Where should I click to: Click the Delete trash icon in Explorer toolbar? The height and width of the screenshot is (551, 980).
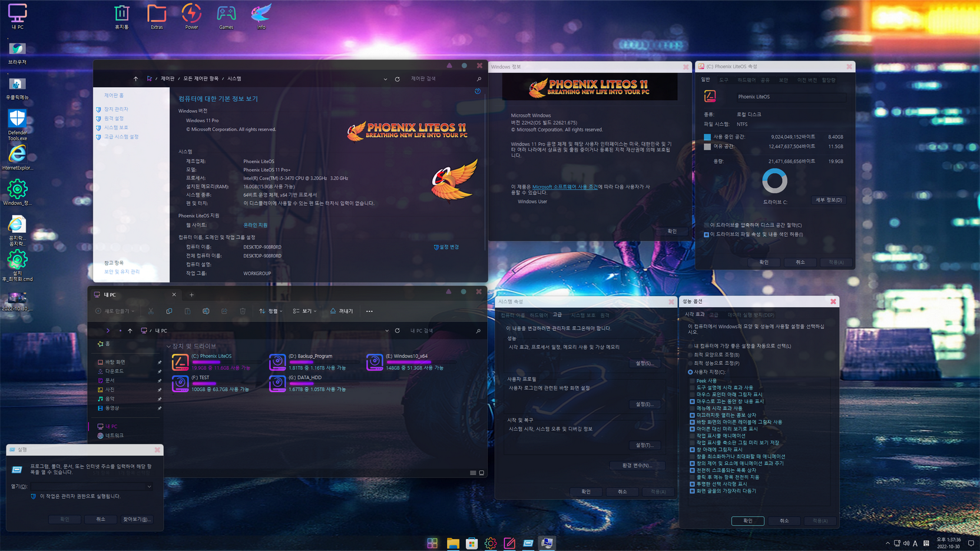[x=242, y=311]
